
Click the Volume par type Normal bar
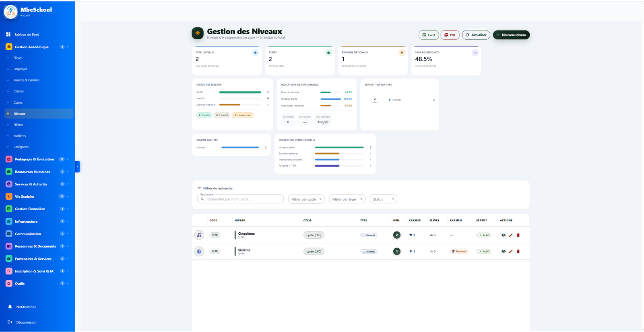point(240,148)
